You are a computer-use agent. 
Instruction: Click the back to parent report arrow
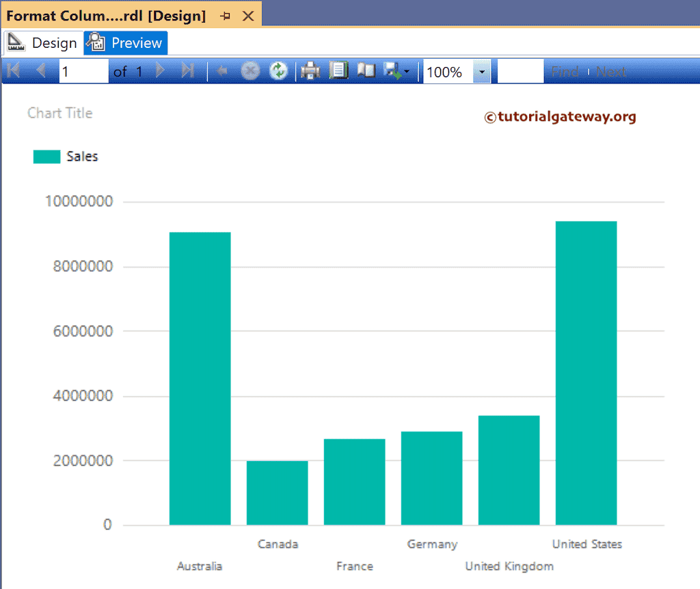(x=221, y=71)
